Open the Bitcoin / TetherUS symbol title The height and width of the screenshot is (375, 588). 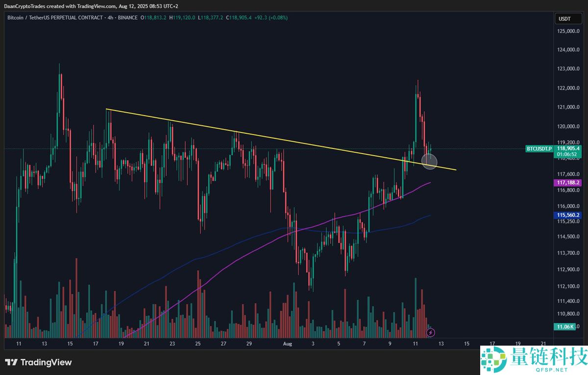pos(55,18)
